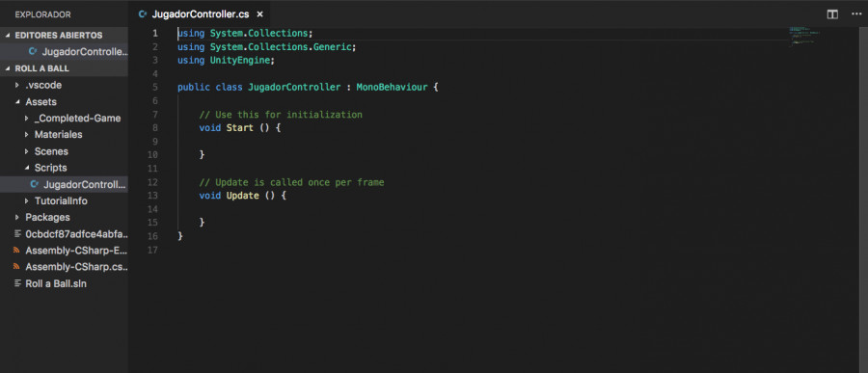The width and height of the screenshot is (868, 373).
Task: Expand the TutorialInfo folder
Action: 26,200
